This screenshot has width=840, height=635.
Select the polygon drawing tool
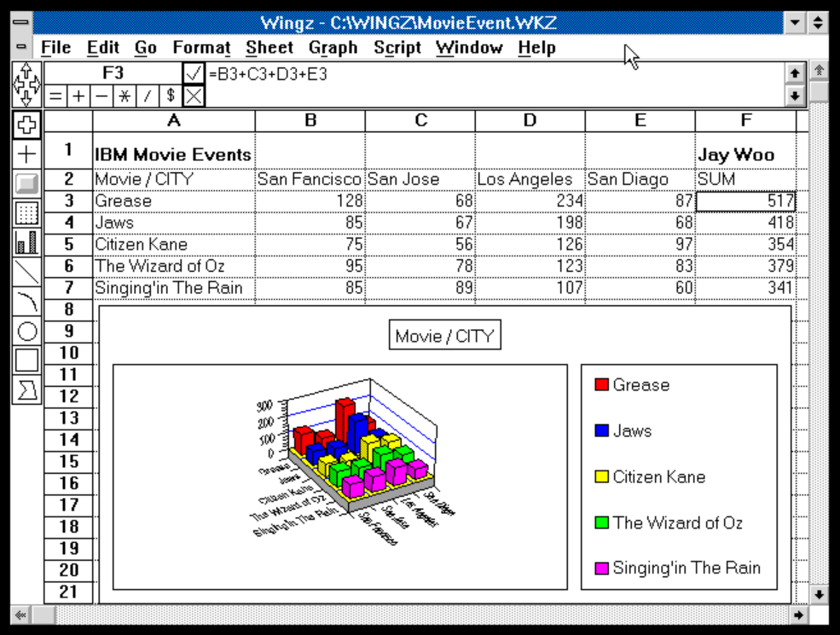(26, 390)
